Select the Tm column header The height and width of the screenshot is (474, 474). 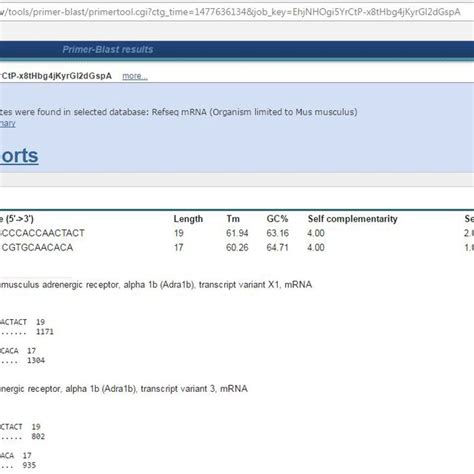pyautogui.click(x=233, y=219)
